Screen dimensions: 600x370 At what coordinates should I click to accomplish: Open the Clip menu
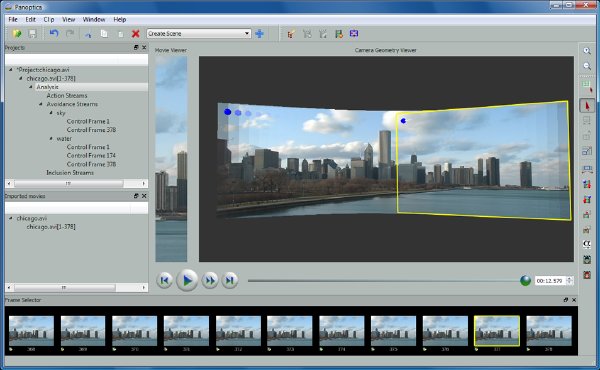49,20
